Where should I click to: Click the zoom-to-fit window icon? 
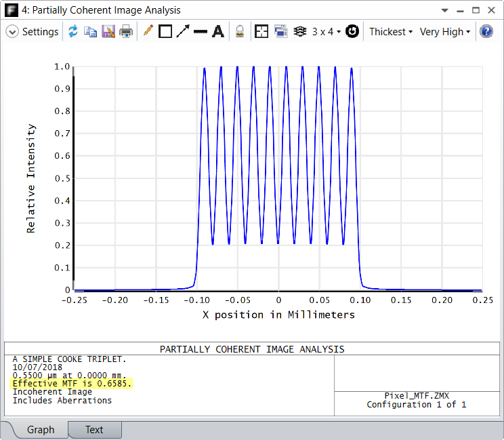point(261,31)
